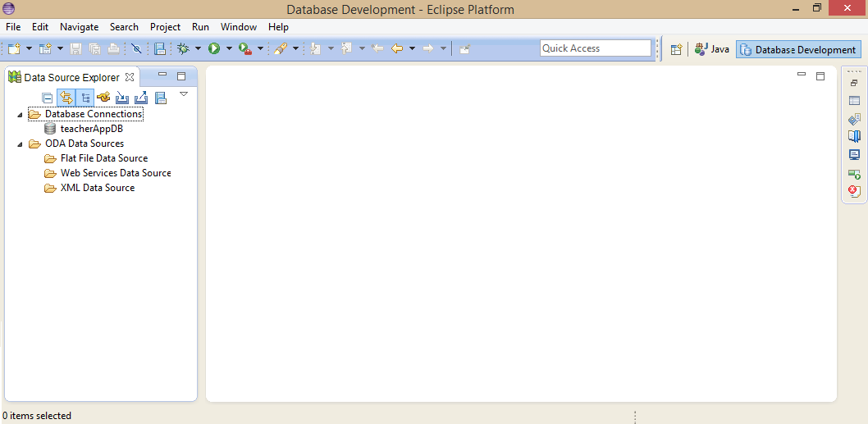Click inside the Quick Access field

596,48
